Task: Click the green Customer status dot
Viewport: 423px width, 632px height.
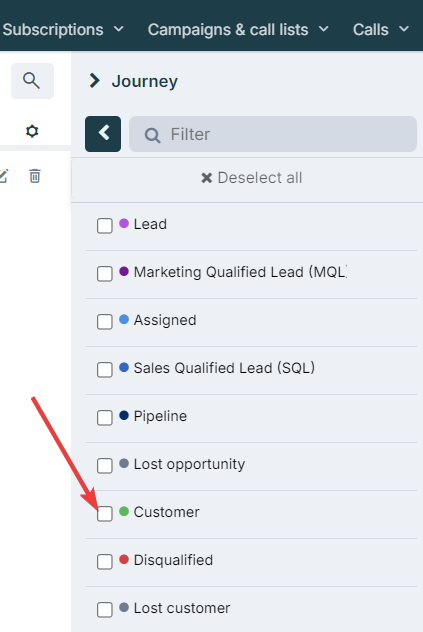Action: click(x=124, y=511)
